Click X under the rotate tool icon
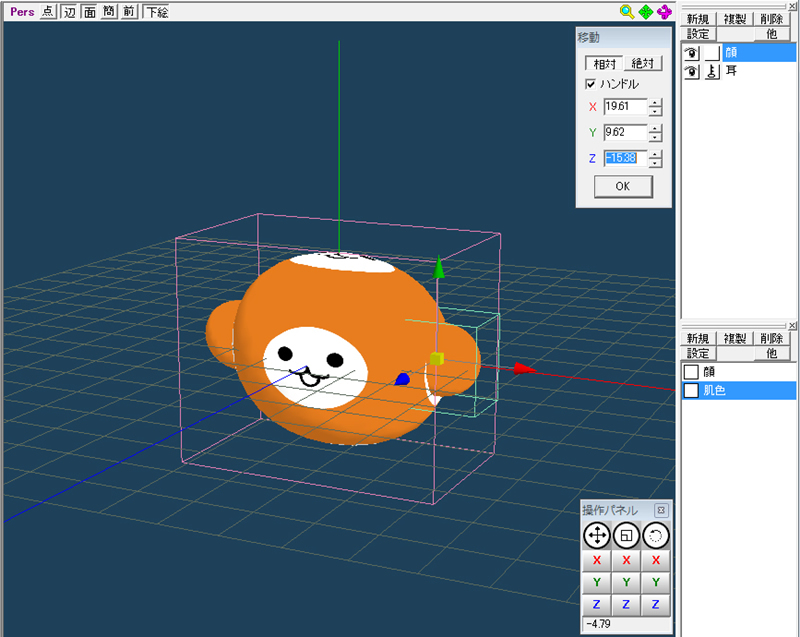This screenshot has width=800, height=637. point(656,560)
